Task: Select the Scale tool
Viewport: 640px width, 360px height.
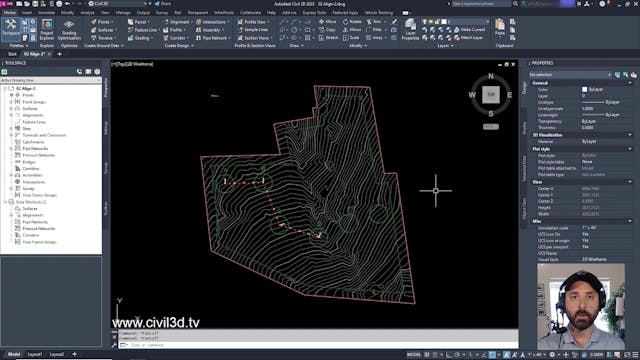Action: pyautogui.click(x=351, y=38)
